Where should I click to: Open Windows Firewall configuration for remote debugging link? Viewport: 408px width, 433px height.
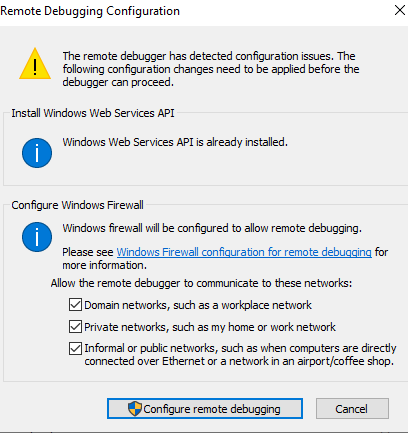pos(244,252)
